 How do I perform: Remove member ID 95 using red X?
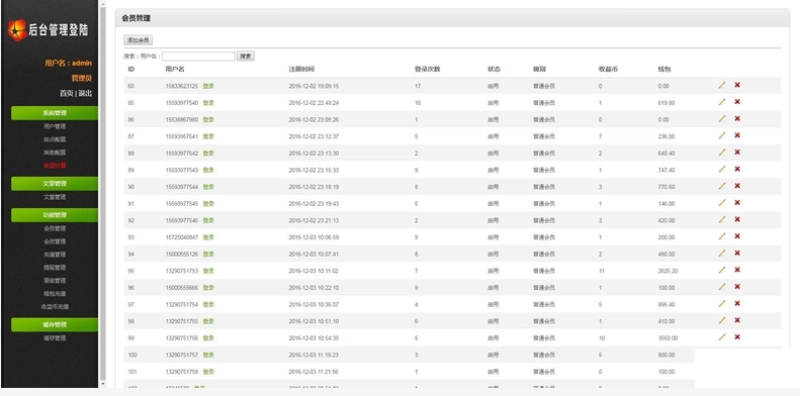[x=737, y=270]
